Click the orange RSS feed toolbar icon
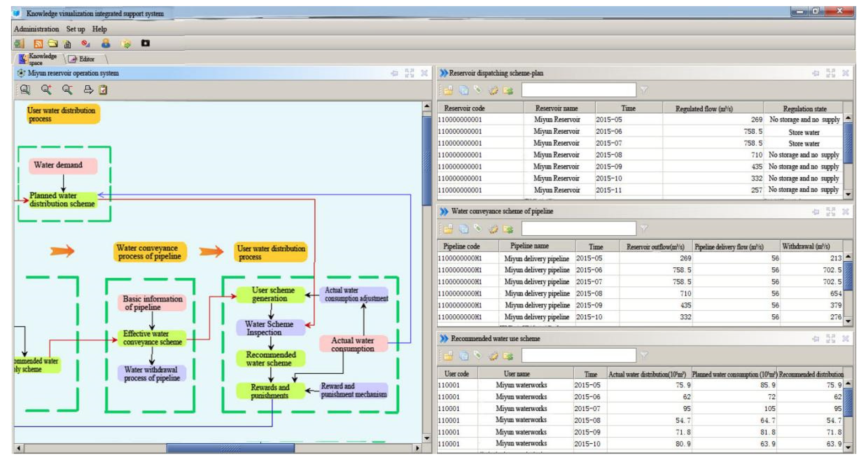The height and width of the screenshot is (464, 868). click(38, 43)
